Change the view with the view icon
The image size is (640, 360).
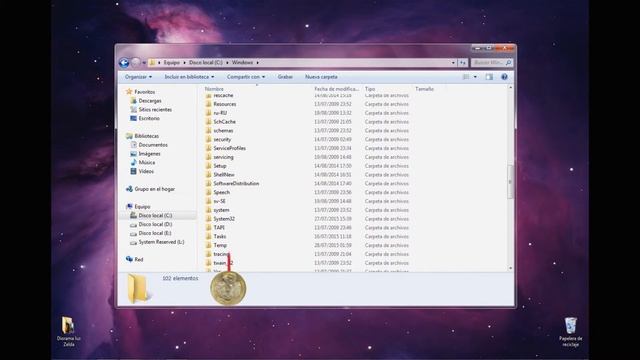click(x=466, y=77)
